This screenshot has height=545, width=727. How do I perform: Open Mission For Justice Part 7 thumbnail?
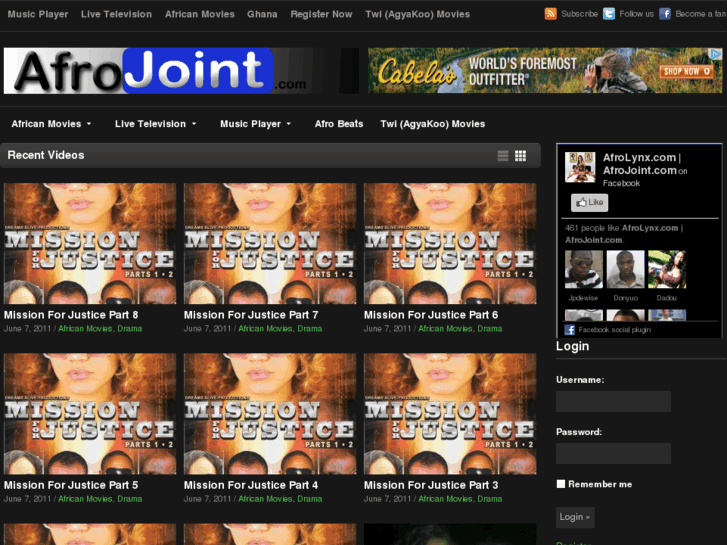click(x=270, y=244)
